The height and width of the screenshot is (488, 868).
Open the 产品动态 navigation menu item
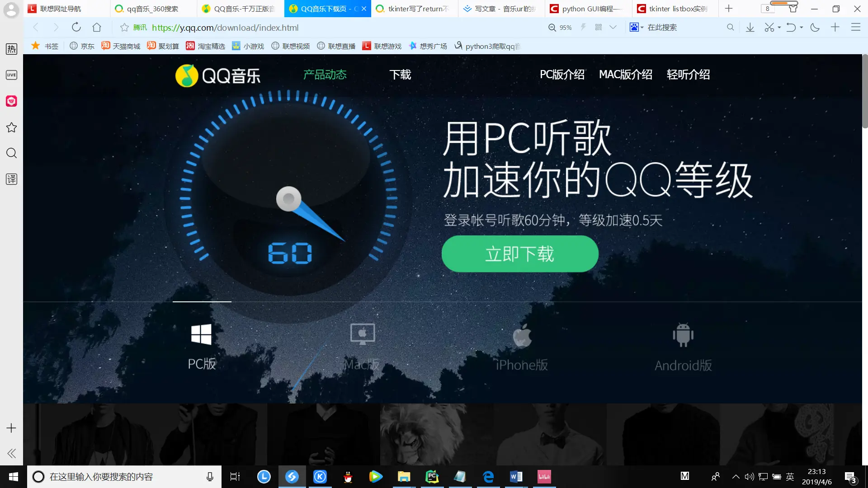pos(325,75)
